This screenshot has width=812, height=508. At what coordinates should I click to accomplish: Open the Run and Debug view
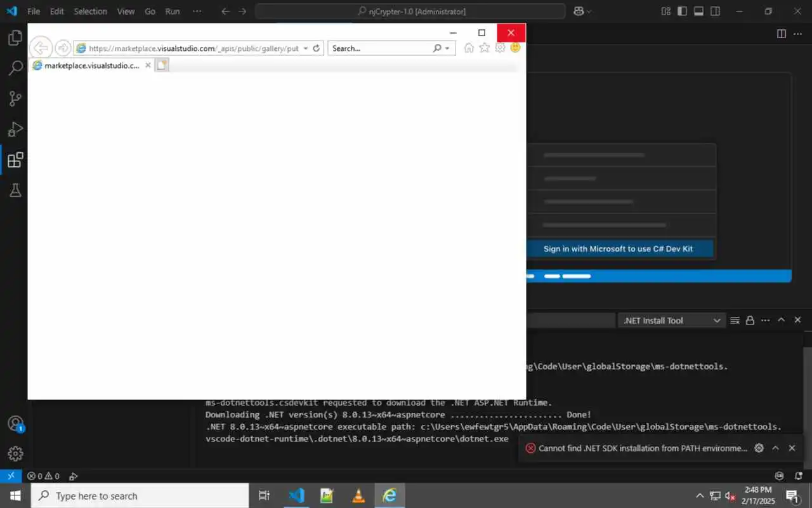pos(15,129)
